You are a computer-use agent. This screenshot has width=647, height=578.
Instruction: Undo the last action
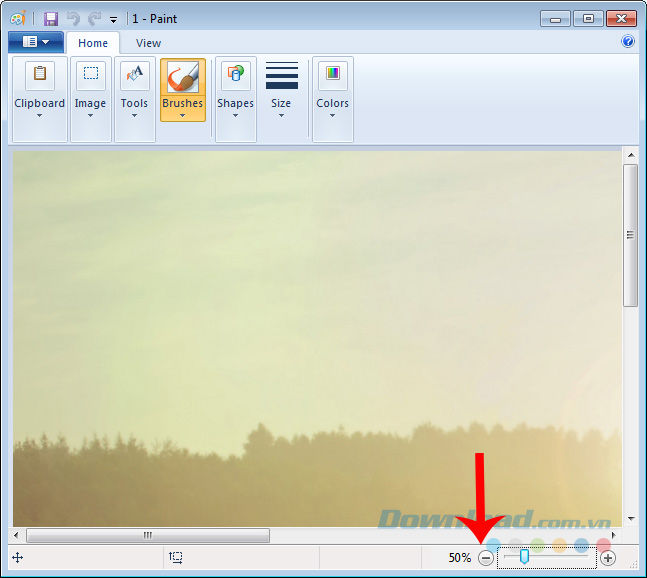pos(73,19)
